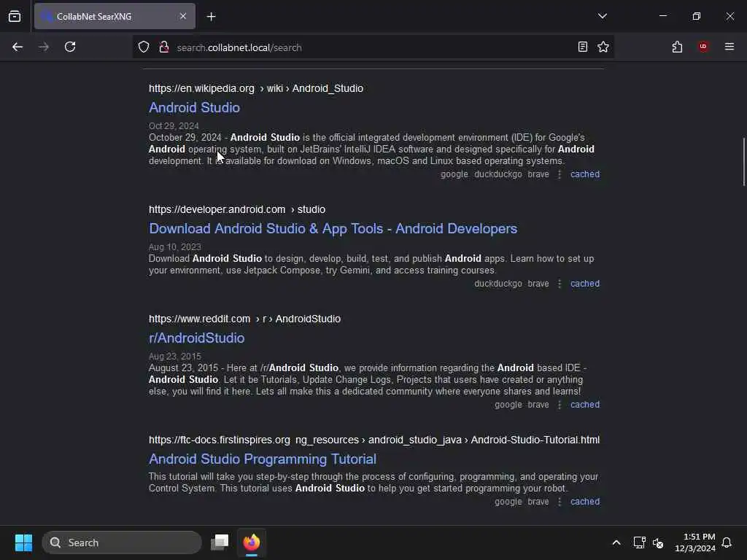
Task: Open Android Studio Programming Tutorial result
Action: coord(263,459)
